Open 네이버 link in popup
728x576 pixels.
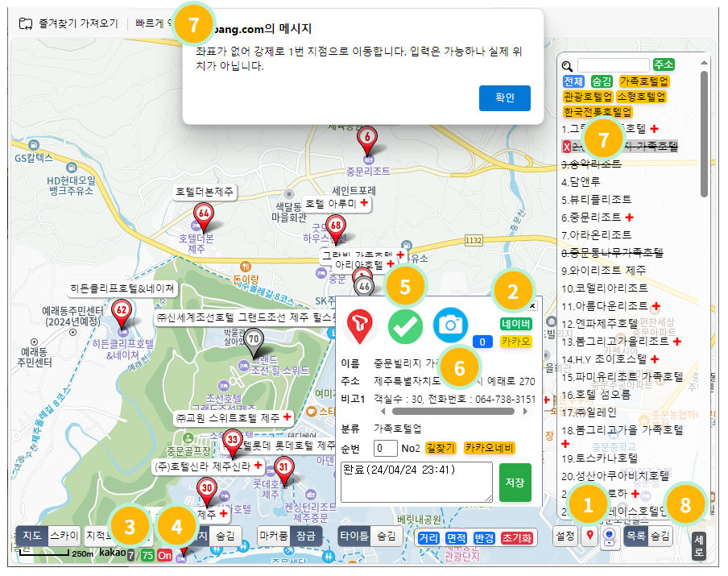click(515, 324)
